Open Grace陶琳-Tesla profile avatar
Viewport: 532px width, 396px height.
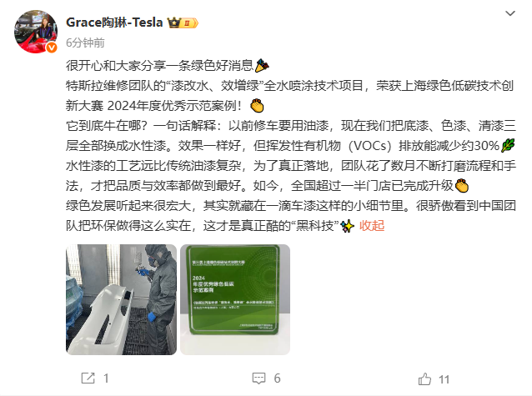coord(36,32)
